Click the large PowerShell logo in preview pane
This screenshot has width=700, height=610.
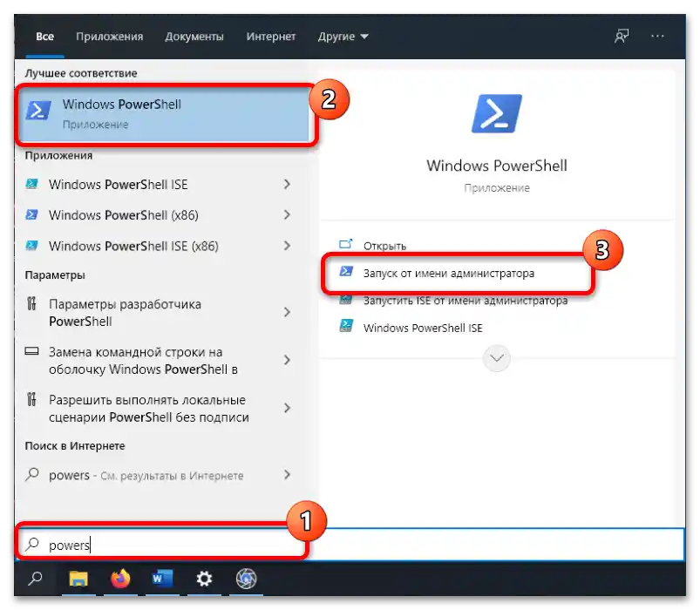point(496,113)
